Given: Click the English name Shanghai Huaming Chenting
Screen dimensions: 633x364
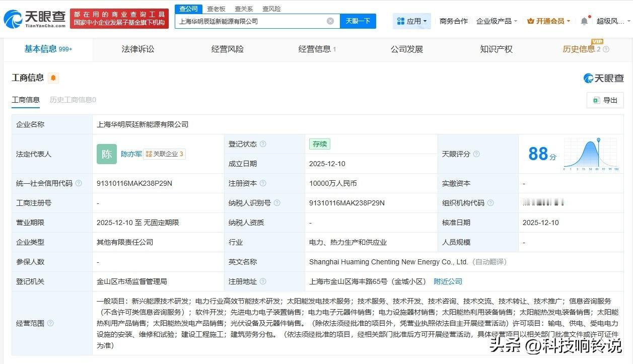Looking at the screenshot, I should (x=389, y=262).
